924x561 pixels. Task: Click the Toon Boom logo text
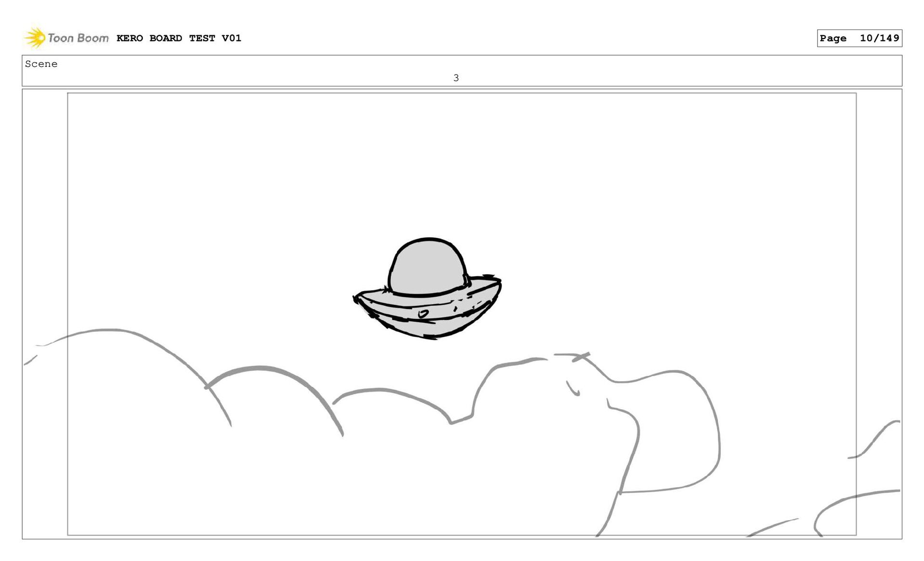coord(78,38)
